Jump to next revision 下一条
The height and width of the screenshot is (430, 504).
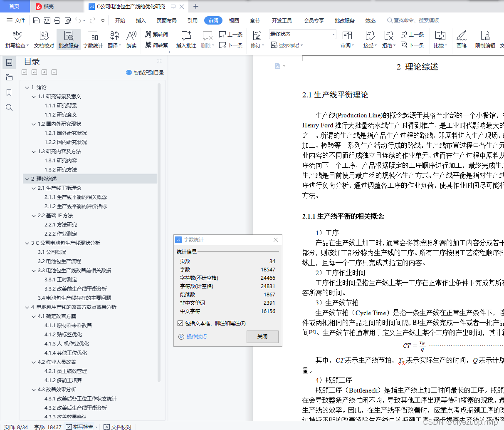click(x=413, y=45)
